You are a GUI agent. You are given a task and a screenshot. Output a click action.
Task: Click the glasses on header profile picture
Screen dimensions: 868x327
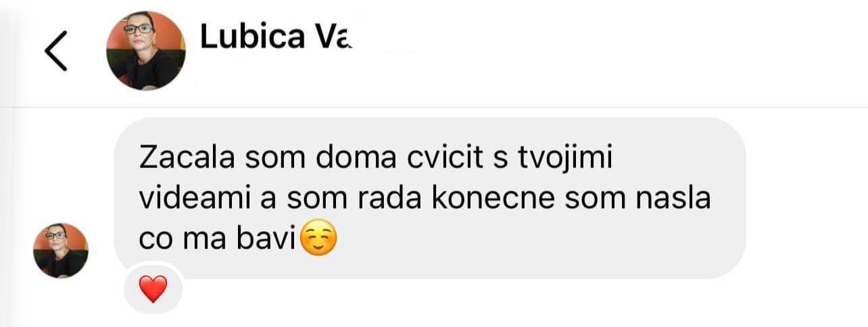coord(139,28)
